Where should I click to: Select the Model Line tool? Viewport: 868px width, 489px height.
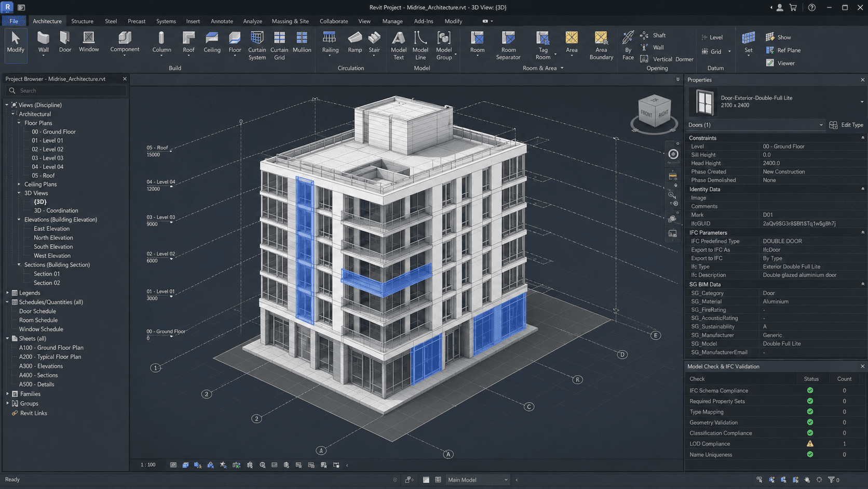[421, 46]
